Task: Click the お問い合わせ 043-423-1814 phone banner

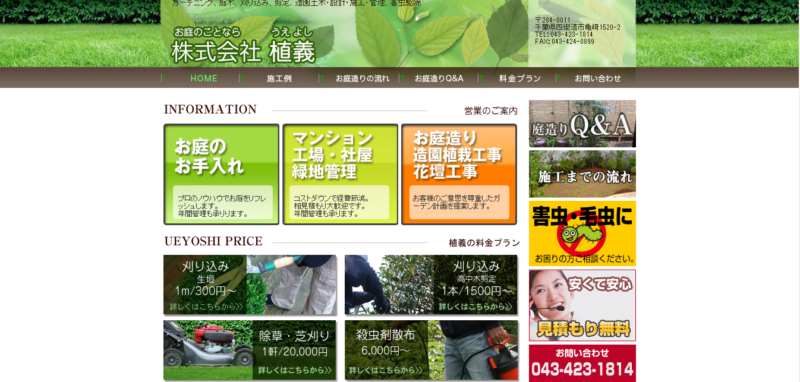Action: point(582,363)
